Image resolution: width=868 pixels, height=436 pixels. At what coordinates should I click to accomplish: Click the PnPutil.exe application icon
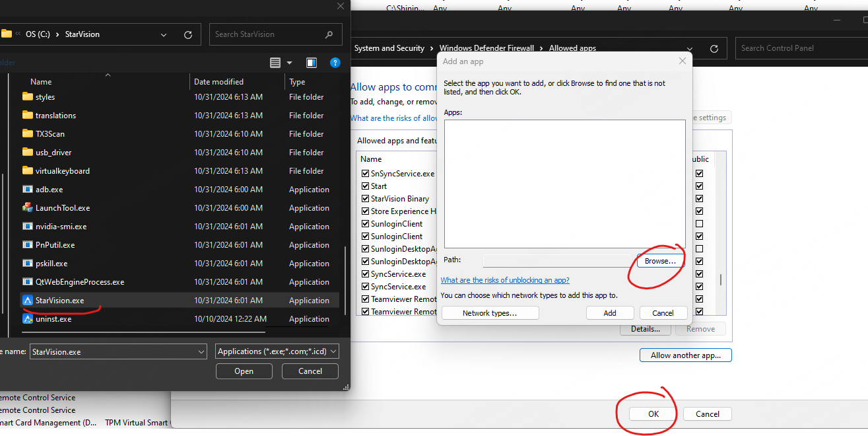28,244
